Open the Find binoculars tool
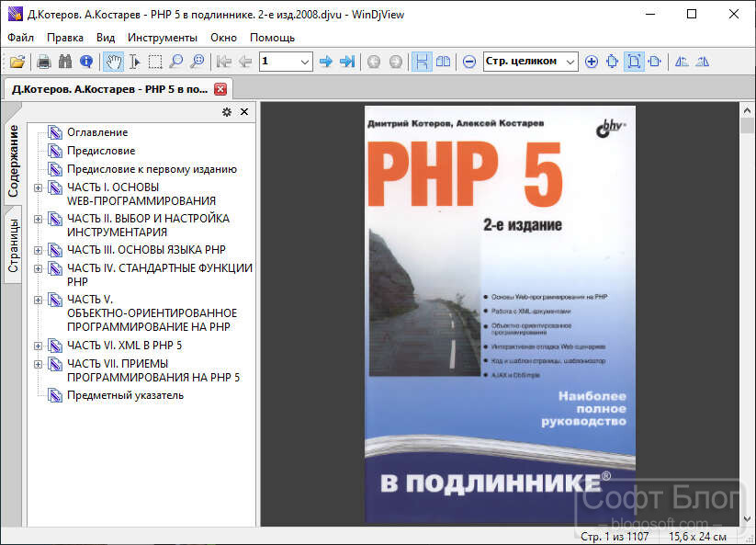 click(x=65, y=62)
